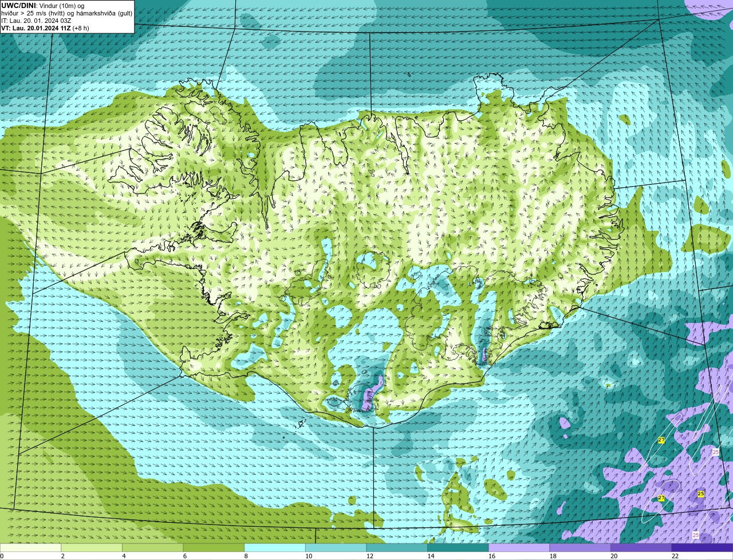733x560 pixels.
Task: Select the 0–2 m/s palest legend swatch
Action: tap(30, 547)
